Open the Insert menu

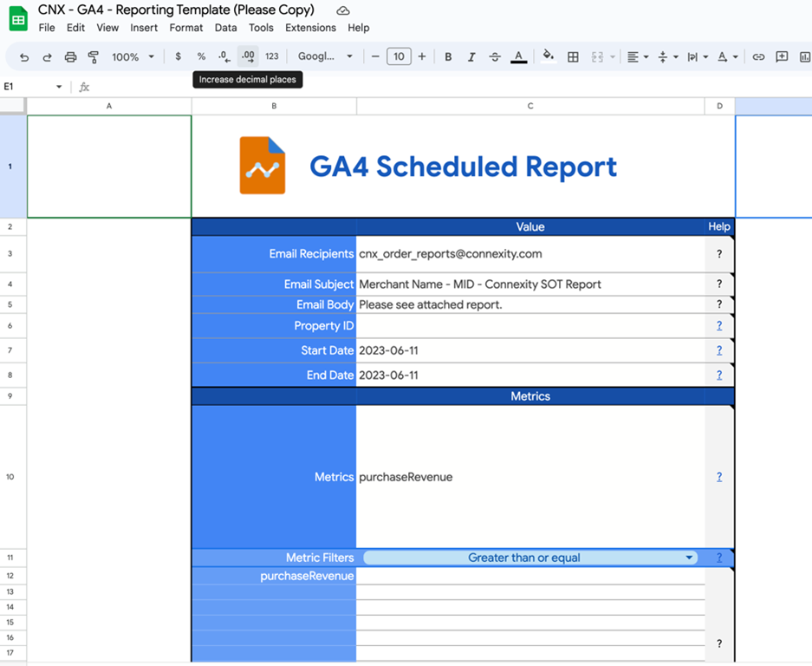pos(144,28)
